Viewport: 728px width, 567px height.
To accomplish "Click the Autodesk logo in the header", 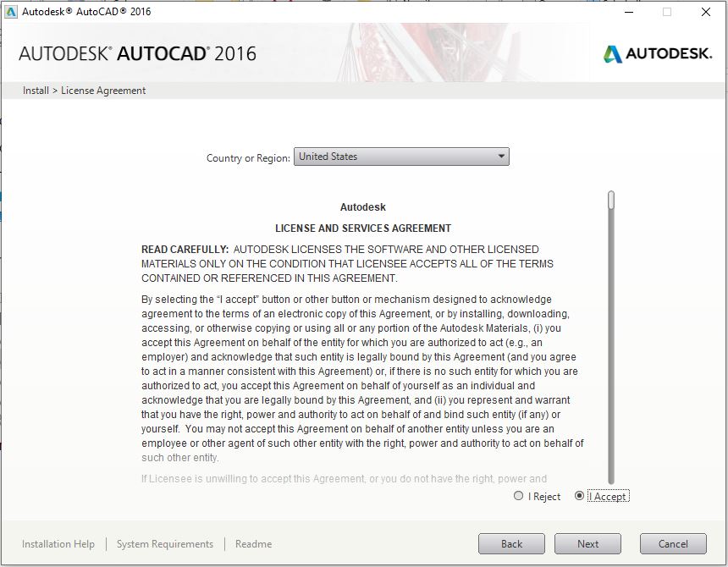I will [x=658, y=54].
